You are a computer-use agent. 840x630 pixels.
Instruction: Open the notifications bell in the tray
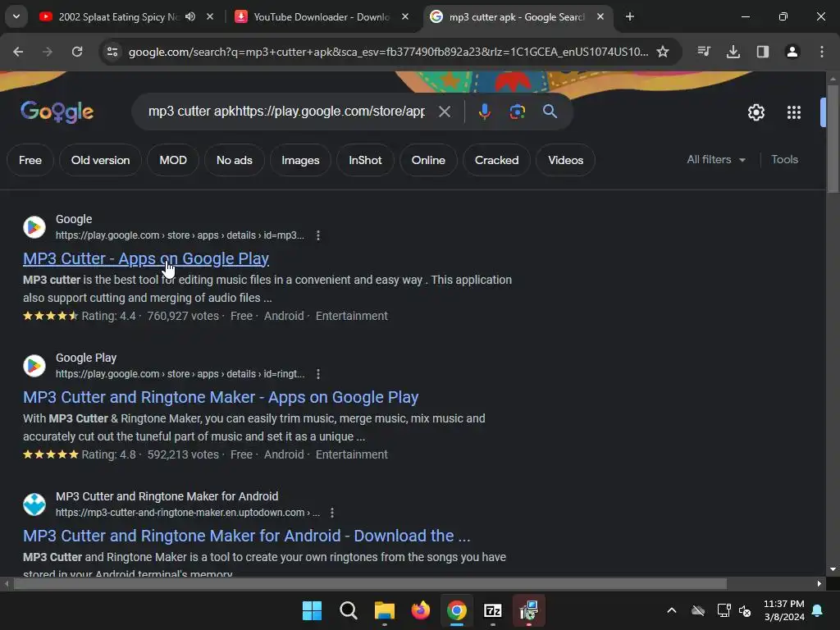tap(818, 610)
